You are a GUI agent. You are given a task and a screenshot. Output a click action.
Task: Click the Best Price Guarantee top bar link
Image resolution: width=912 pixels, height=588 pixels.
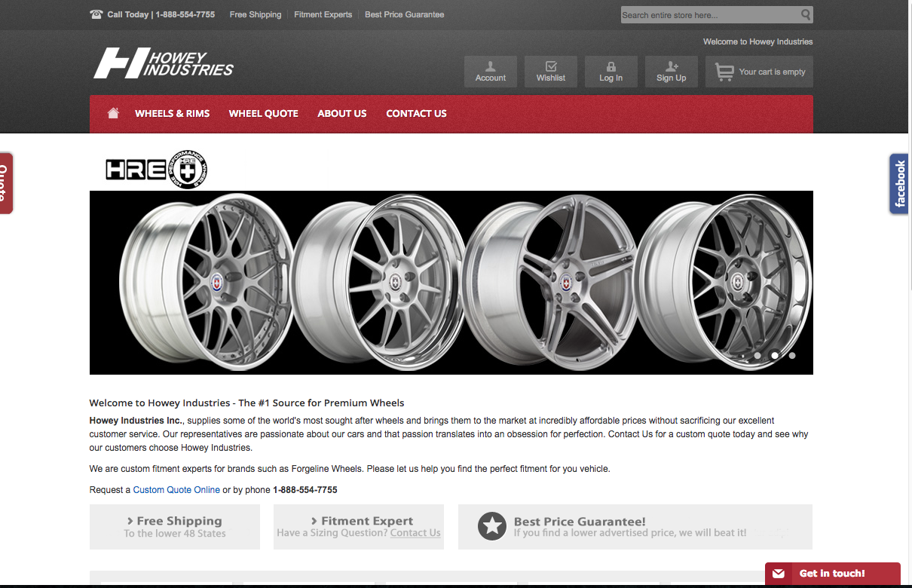[x=405, y=14]
